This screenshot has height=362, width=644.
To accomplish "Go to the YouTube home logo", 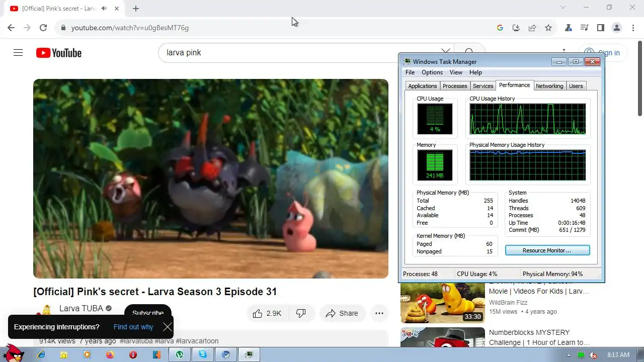I will pyautogui.click(x=59, y=53).
